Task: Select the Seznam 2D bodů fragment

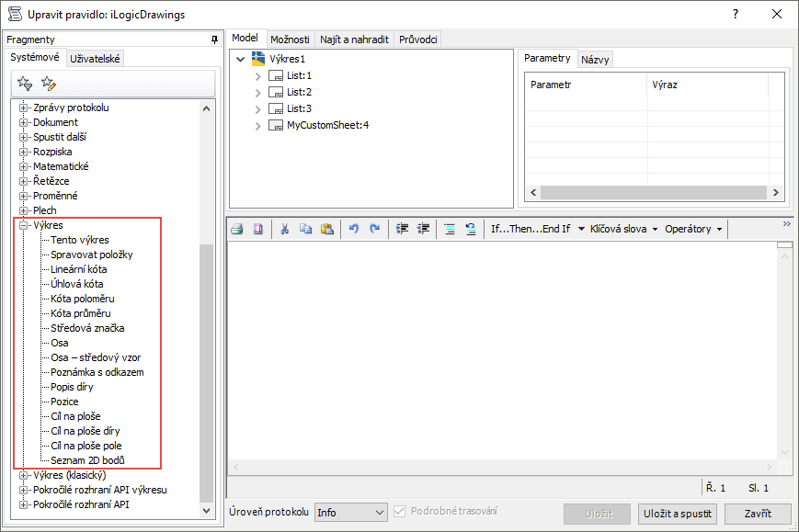Action: 87,460
